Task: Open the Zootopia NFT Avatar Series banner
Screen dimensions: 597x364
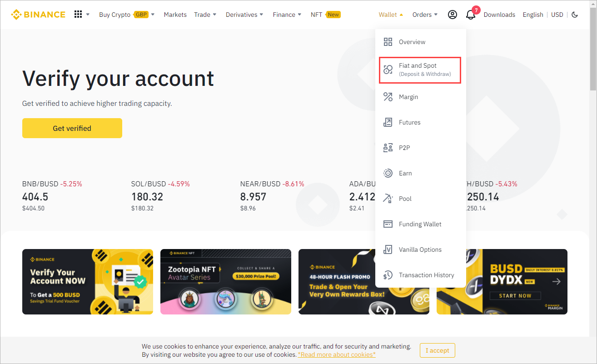Action: point(226,282)
